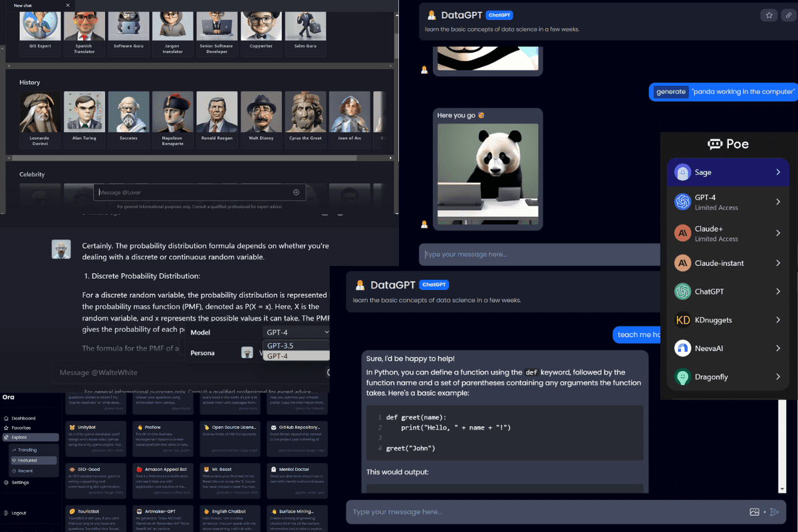This screenshot has height=532, width=798.
Task: Click the send arrow icon in bottom message bar
Action: point(774,512)
